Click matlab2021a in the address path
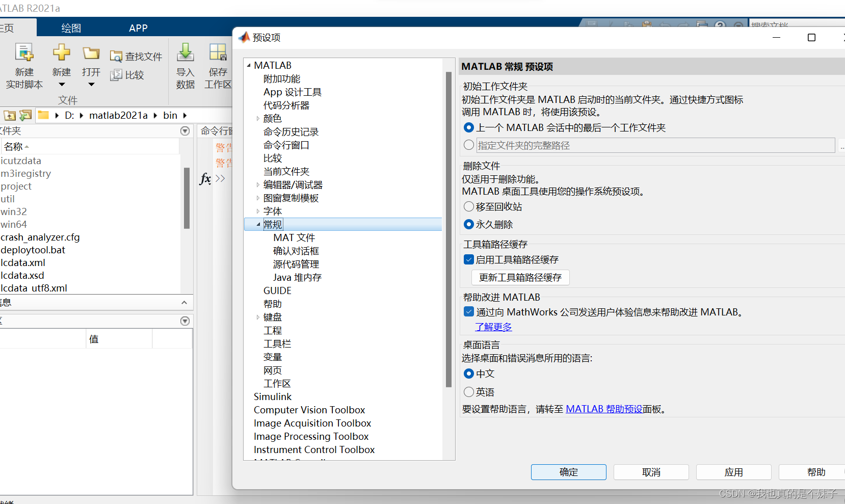This screenshot has height=504, width=845. pyautogui.click(x=118, y=116)
